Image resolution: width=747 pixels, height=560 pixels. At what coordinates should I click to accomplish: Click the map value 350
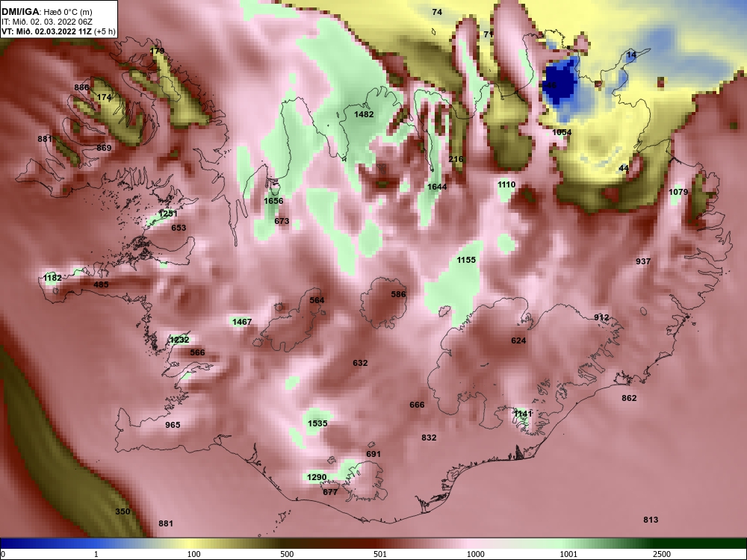tap(123, 511)
